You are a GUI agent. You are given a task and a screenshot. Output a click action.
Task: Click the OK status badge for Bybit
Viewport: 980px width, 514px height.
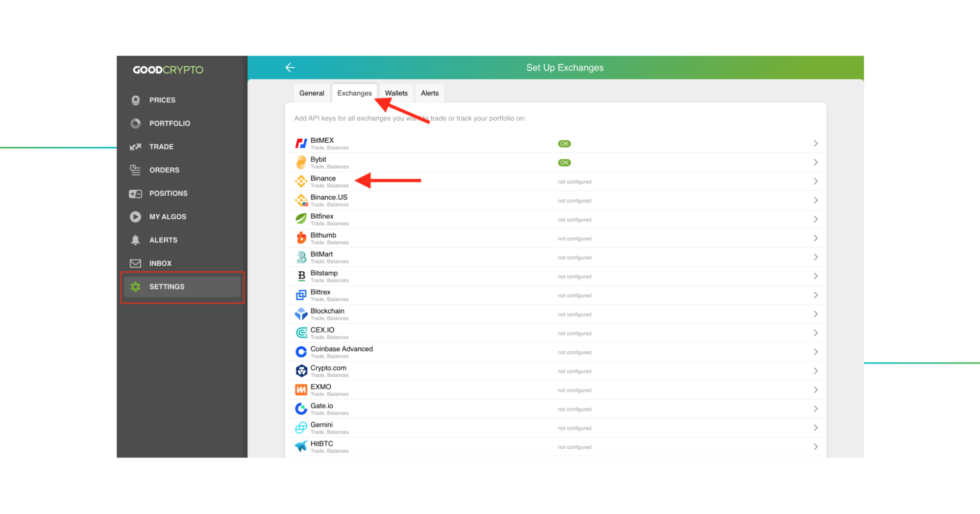(564, 163)
